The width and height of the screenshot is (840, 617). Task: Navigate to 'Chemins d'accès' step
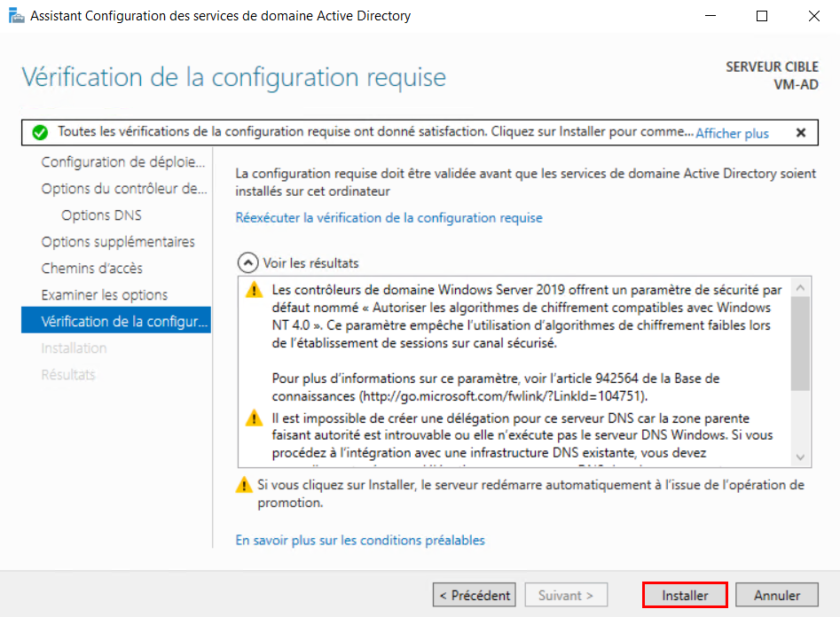point(91,269)
